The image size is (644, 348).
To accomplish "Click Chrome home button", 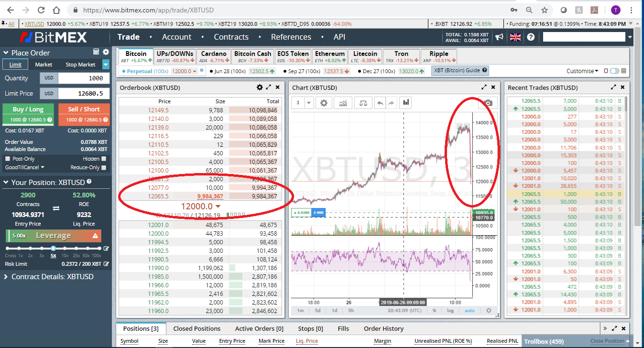I will 56,10.
